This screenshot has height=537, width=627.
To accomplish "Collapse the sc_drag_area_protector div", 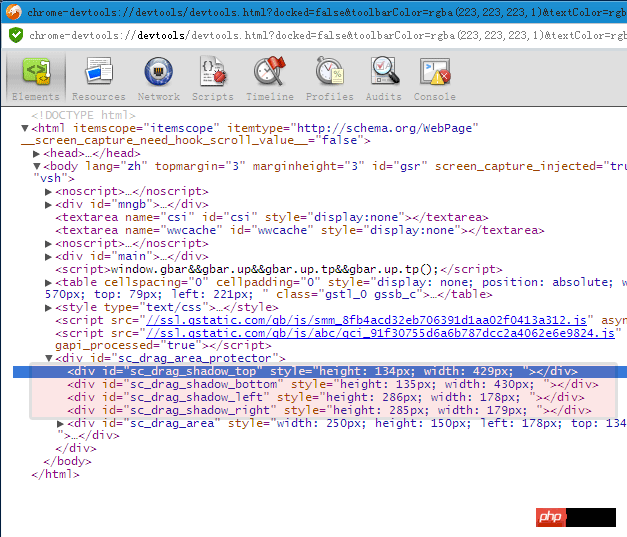I will (x=49, y=358).
